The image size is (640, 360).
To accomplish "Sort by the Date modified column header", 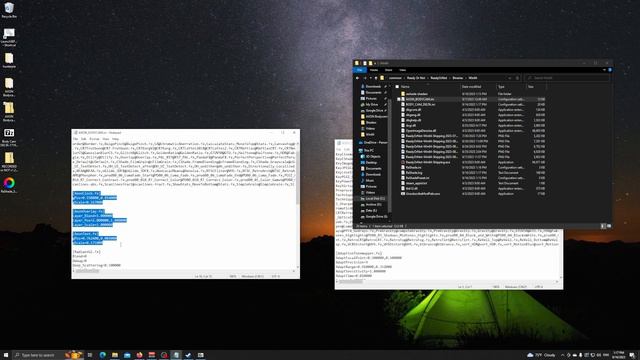I will (471, 87).
